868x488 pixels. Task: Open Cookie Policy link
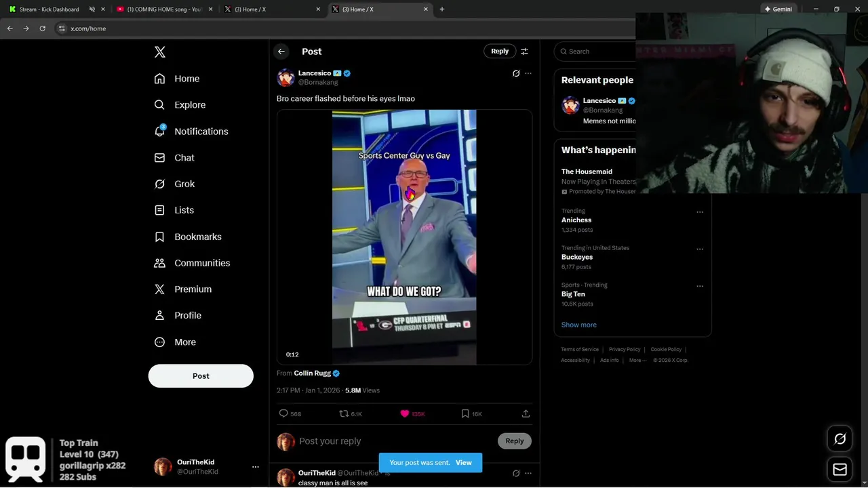666,350
